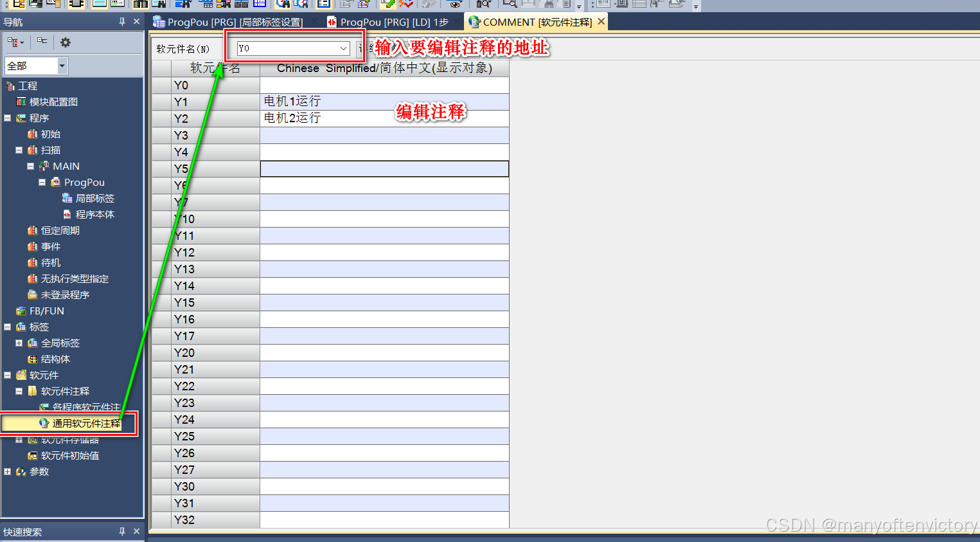Screen dimensions: 980x542
Task: Click the 全局标签 icon in tree
Action: point(33,343)
